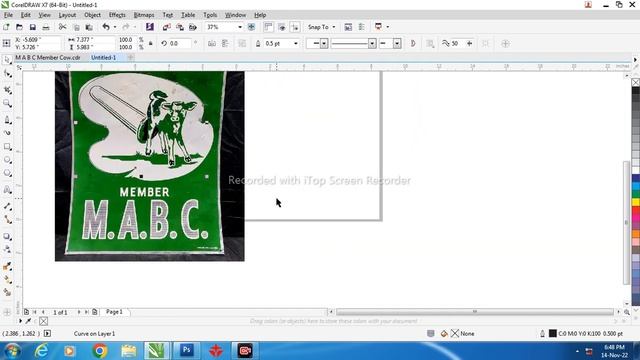The width and height of the screenshot is (640, 360).
Task: Create a new document via New icon
Action: (6, 27)
